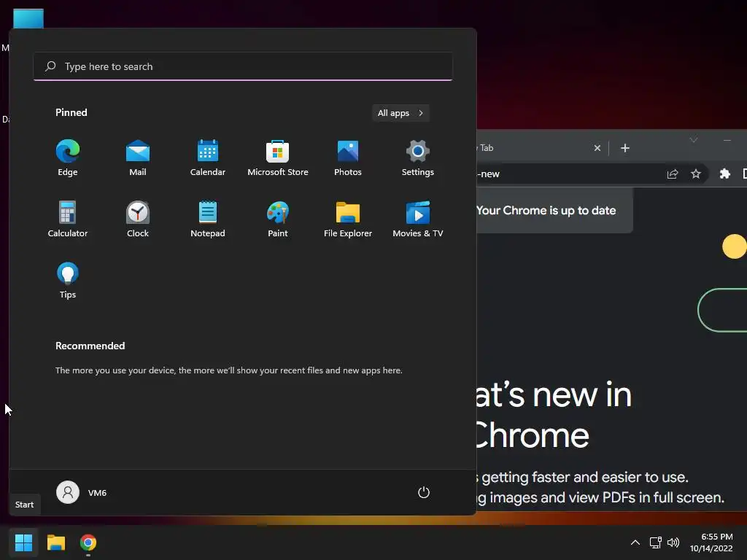Launch the Calculator app

click(x=68, y=219)
